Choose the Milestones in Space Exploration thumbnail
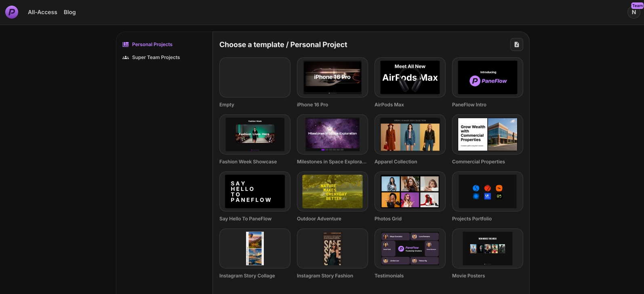Image resolution: width=644 pixels, height=294 pixels. coord(333,134)
